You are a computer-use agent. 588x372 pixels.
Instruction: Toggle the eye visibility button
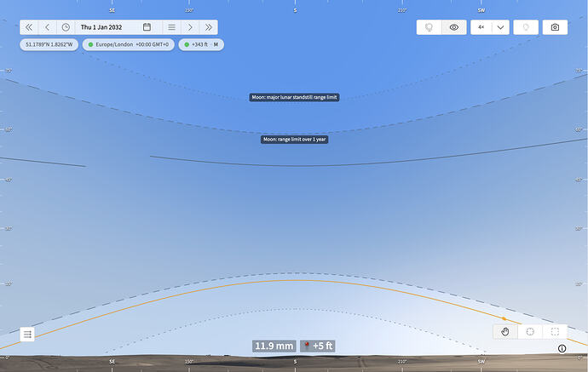pos(454,27)
